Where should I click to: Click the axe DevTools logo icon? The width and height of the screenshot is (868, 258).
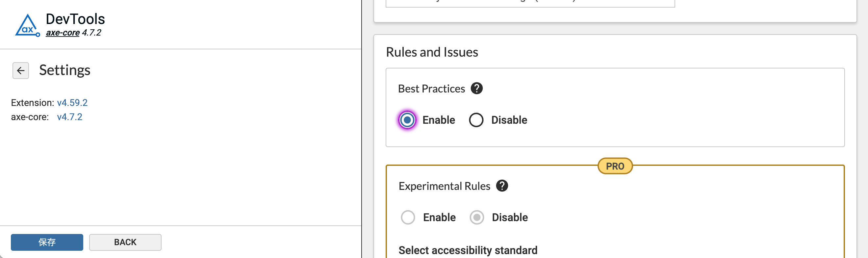(x=27, y=25)
